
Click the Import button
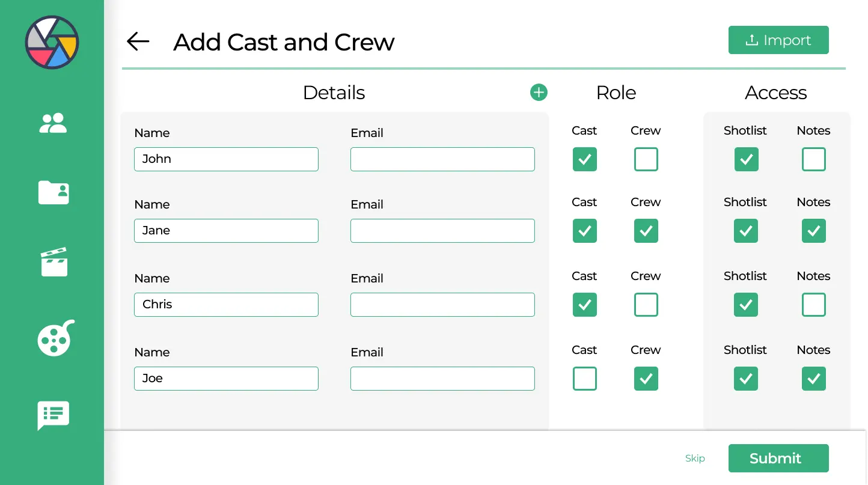(x=778, y=40)
